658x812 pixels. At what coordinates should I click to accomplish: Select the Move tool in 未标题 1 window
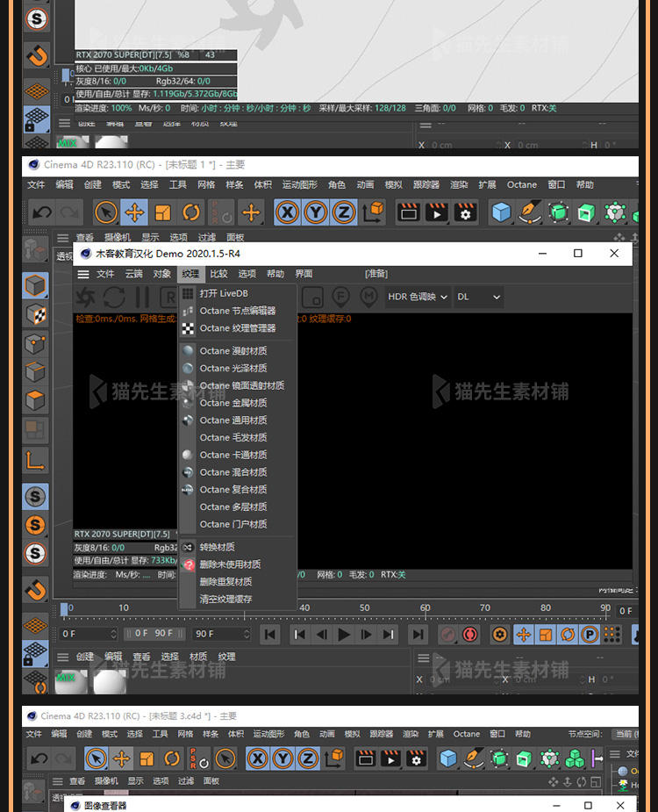click(134, 212)
